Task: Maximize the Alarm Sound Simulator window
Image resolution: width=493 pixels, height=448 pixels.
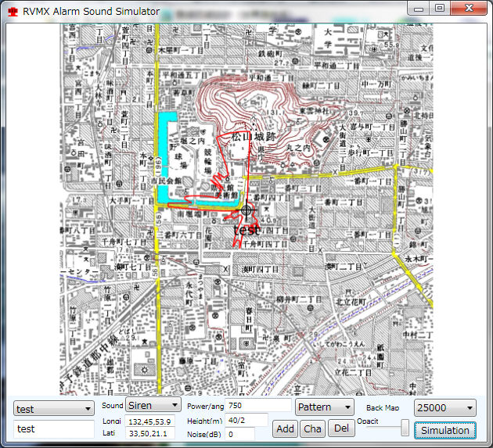Action: tap(439, 9)
